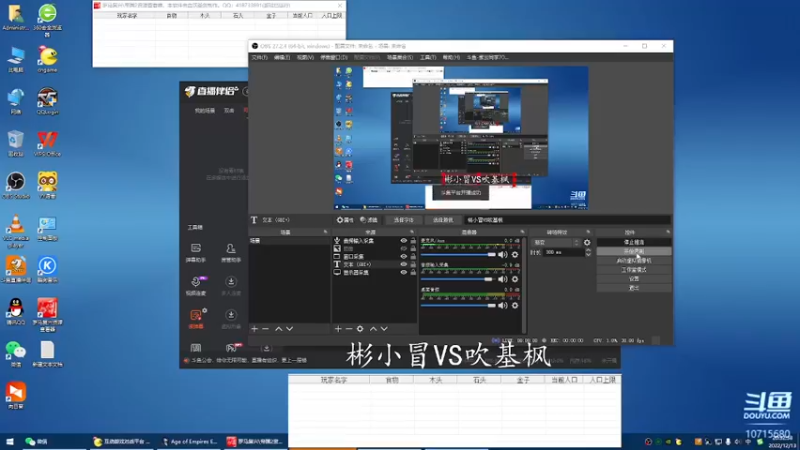800x450 pixels.
Task: Move the scene down with the arrow
Action: click(x=289, y=329)
